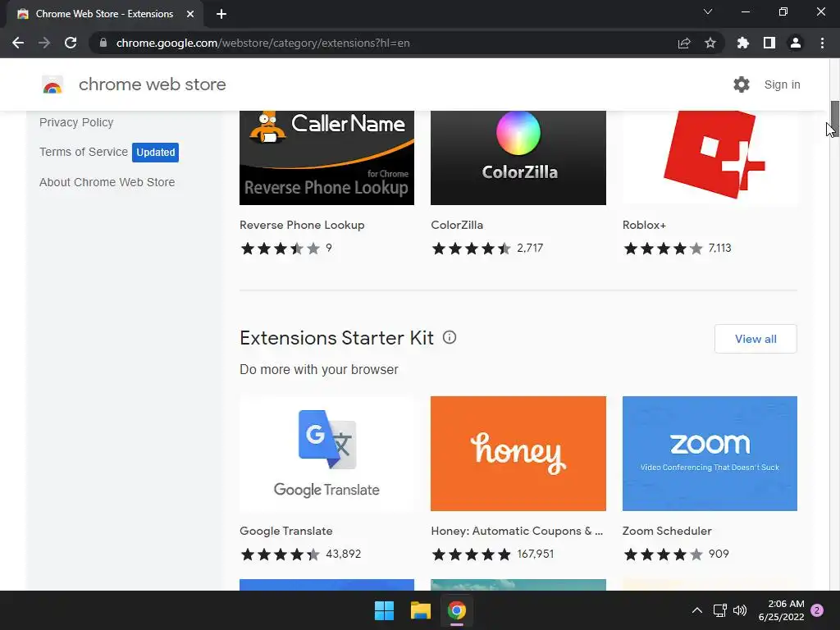The image size is (840, 630).
Task: Click Roblox+ 7,113 rating count
Action: 719,248
